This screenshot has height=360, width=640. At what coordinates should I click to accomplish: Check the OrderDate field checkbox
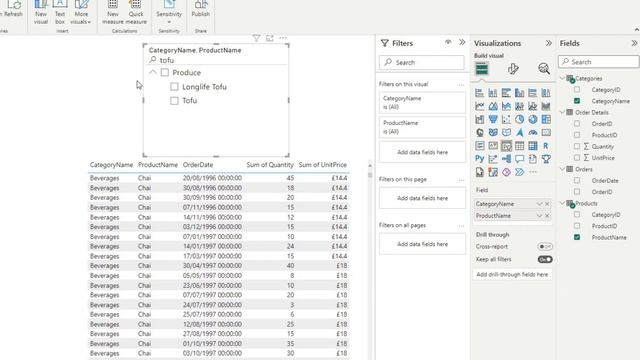point(577,180)
